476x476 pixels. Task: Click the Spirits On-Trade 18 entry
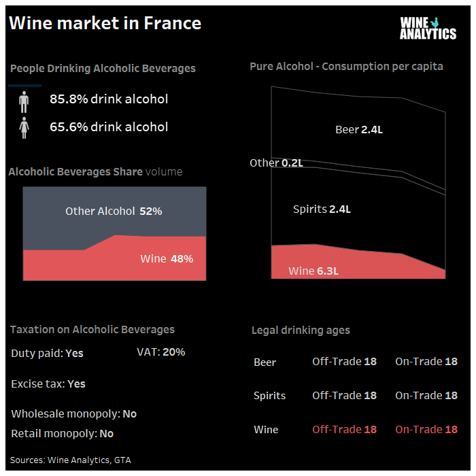426,396
